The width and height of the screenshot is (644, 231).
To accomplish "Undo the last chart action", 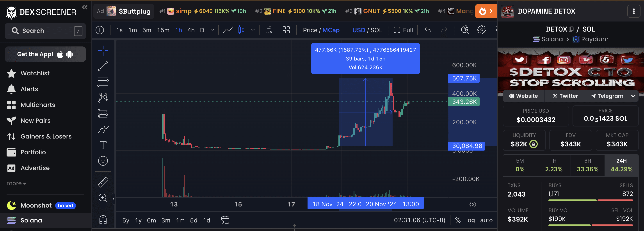I will point(427,30).
